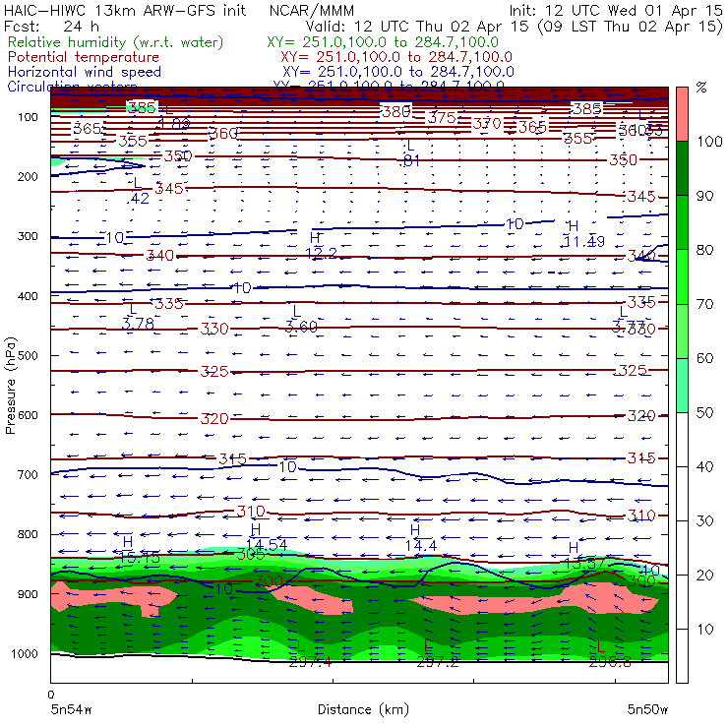Click the "370" potential temperature contour label

click(x=487, y=124)
